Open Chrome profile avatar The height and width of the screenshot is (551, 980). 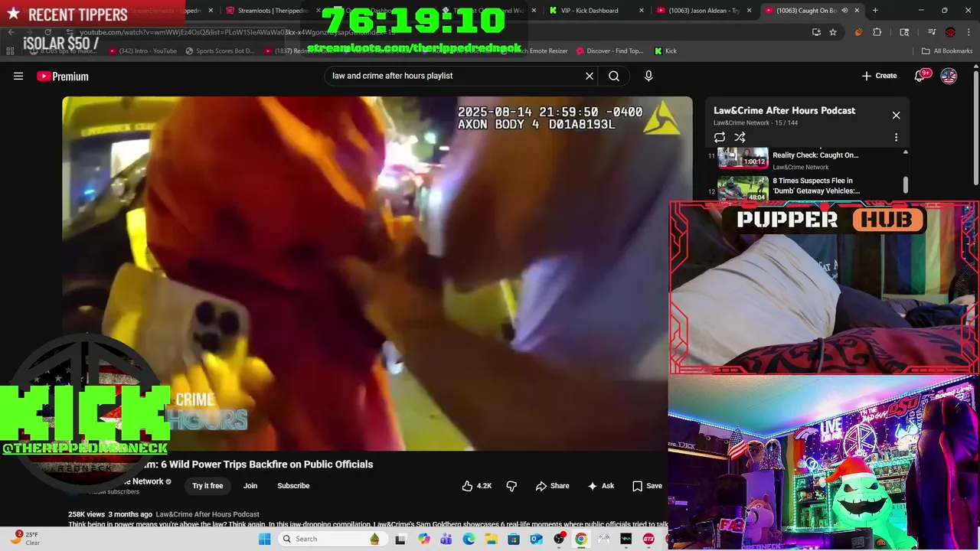coord(950,32)
